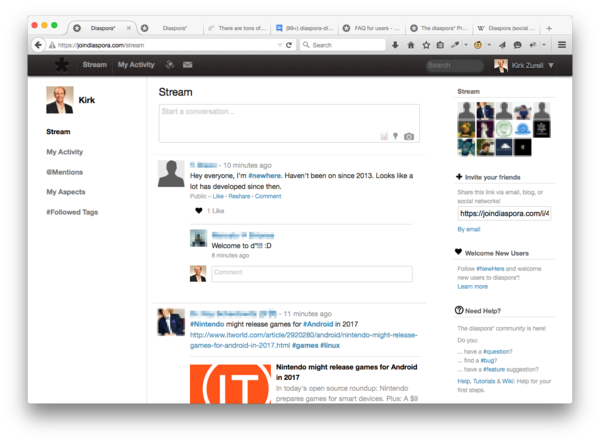This screenshot has height=443, width=600.
Task: Click My Activity in the top header bar
Action: 136,65
